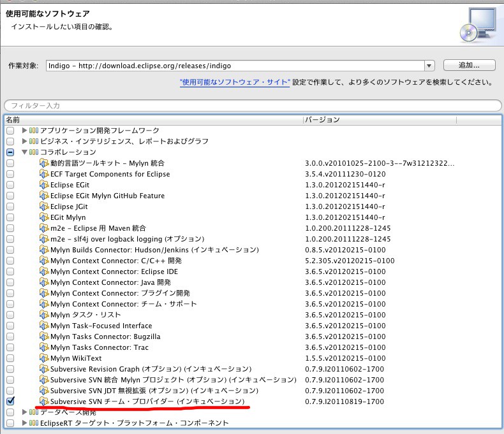Check m2e - Eclipse 用 Maven 統合 checkbox
Screen dimensions: 504x434
point(10,228)
